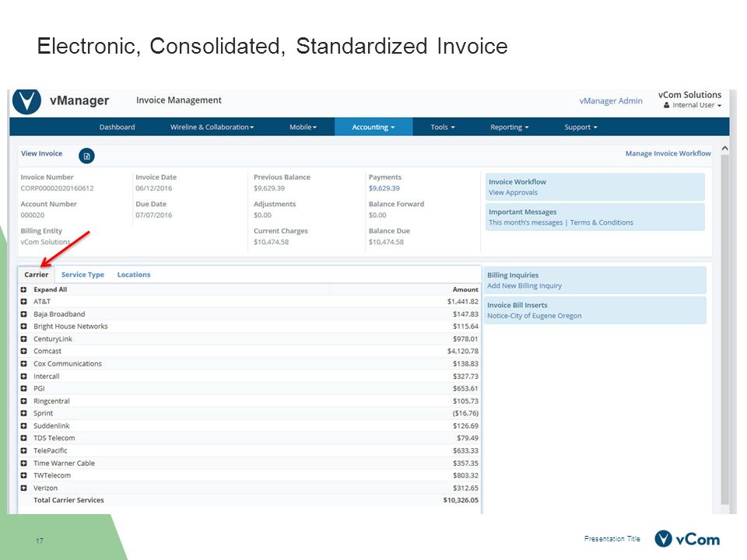Click the $9,629.39 Payments amount link
Image resolution: width=747 pixels, height=560 pixels.
click(384, 188)
